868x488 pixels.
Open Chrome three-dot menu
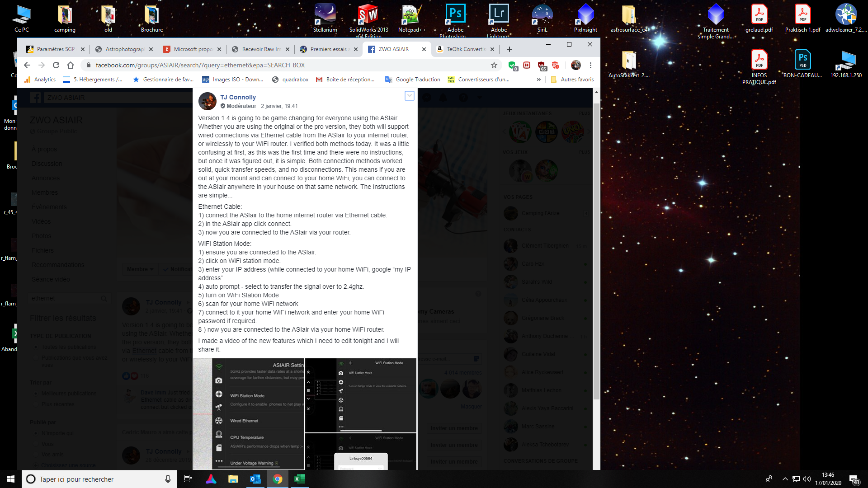point(590,65)
